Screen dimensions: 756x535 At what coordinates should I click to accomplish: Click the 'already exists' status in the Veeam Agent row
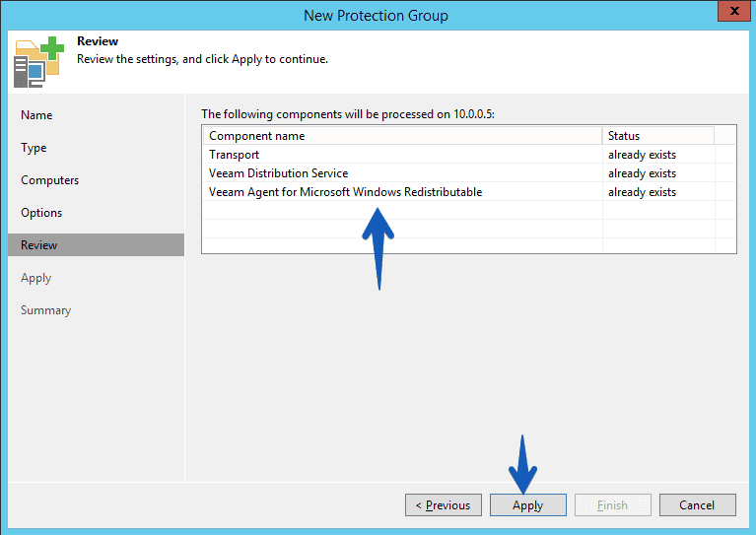(643, 192)
